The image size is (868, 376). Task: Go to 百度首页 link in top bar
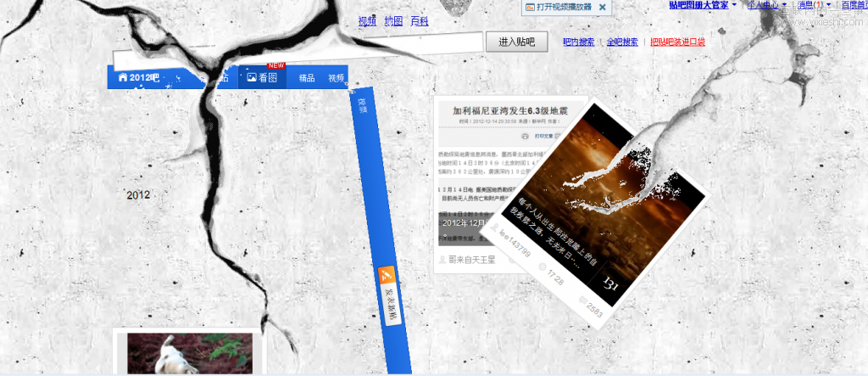[x=854, y=5]
